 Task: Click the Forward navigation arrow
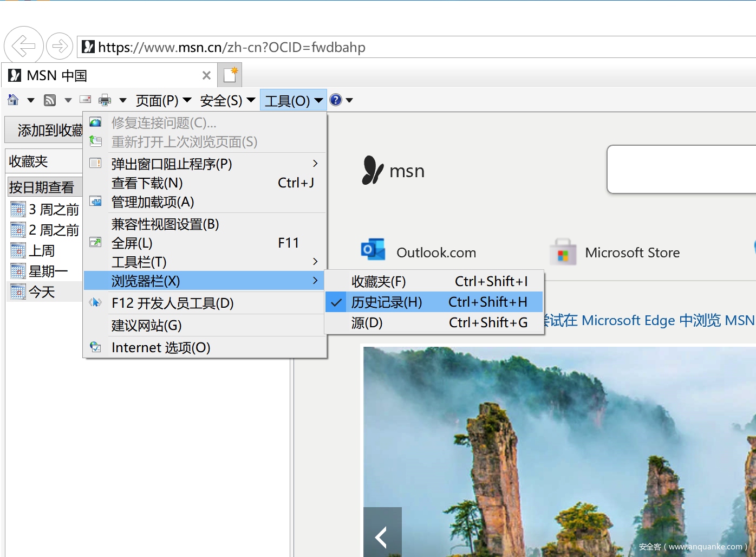pyautogui.click(x=60, y=46)
